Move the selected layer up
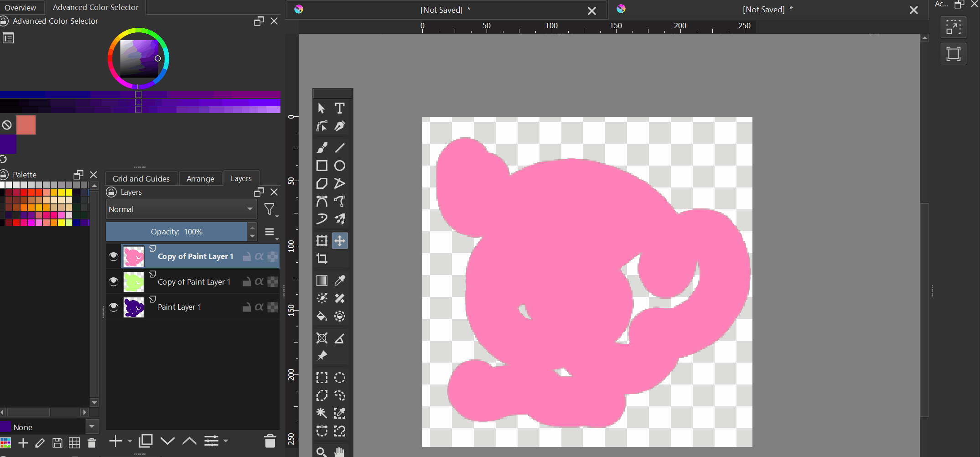The height and width of the screenshot is (457, 980). coord(189,441)
